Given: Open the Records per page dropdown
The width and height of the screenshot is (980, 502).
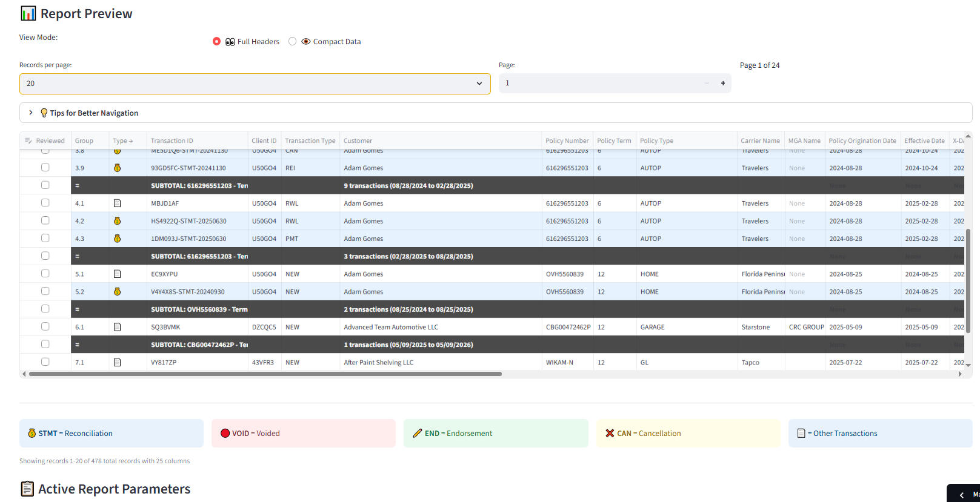Looking at the screenshot, I should click(255, 84).
